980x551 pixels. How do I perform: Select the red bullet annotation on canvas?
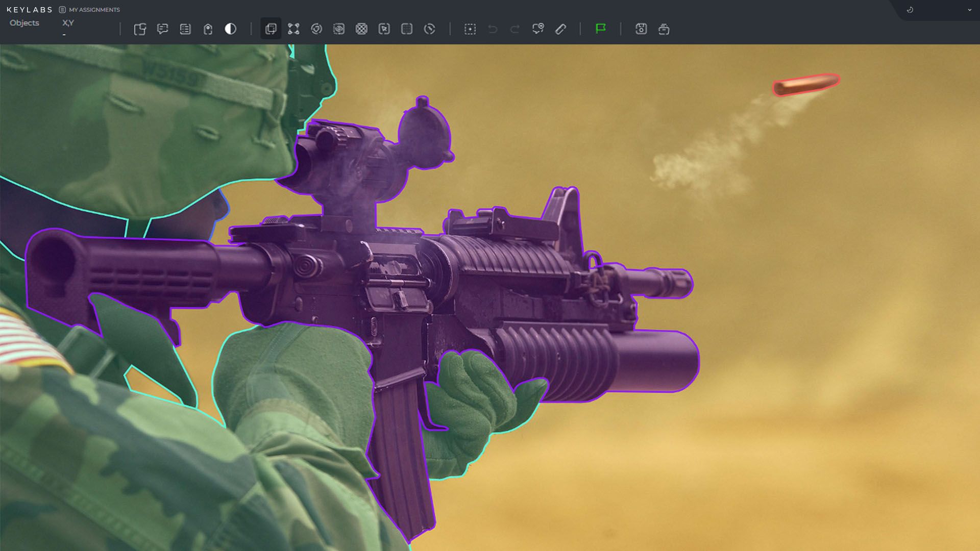coord(806,85)
